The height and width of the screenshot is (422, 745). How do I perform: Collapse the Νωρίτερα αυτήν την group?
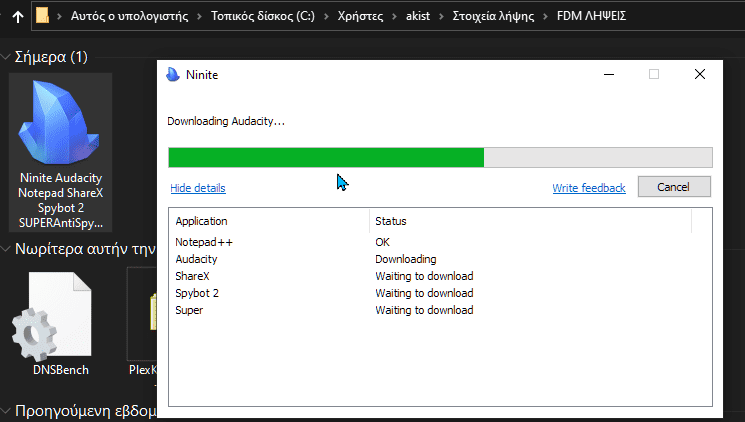tap(6, 249)
